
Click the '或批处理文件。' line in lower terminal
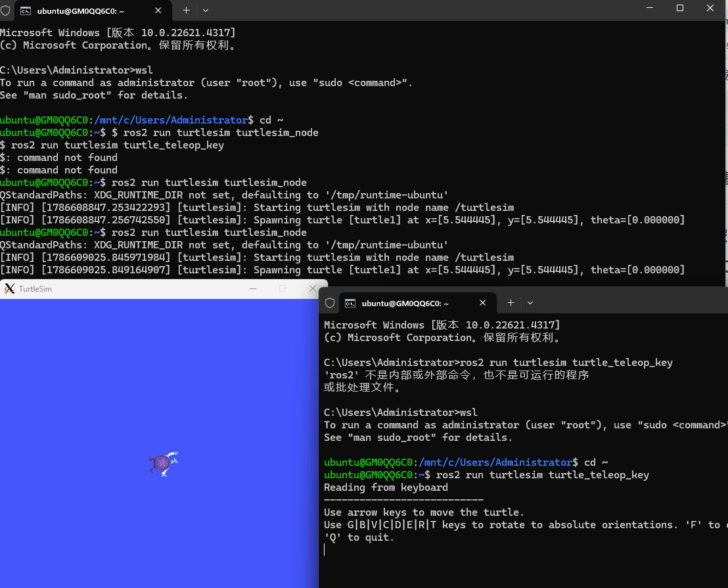362,388
